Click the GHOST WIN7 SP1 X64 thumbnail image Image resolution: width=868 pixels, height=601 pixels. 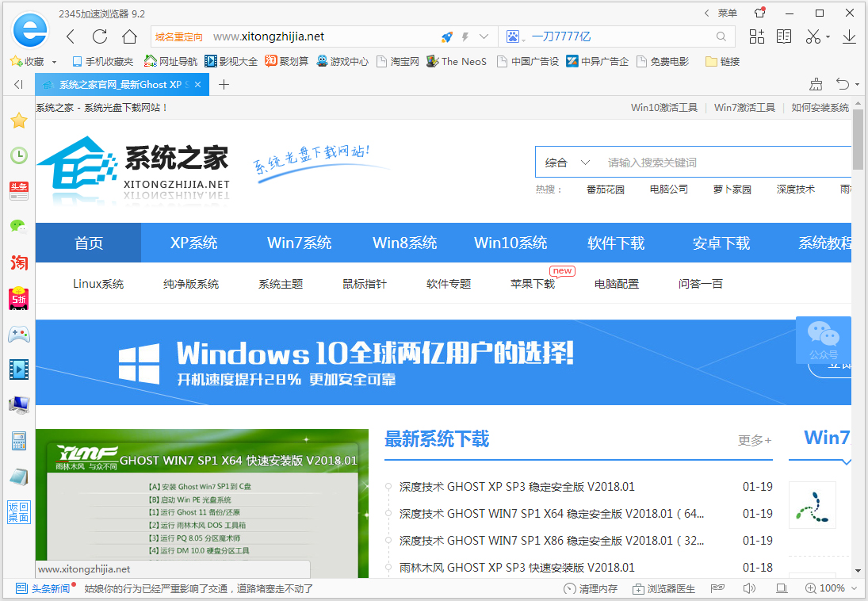click(x=202, y=503)
